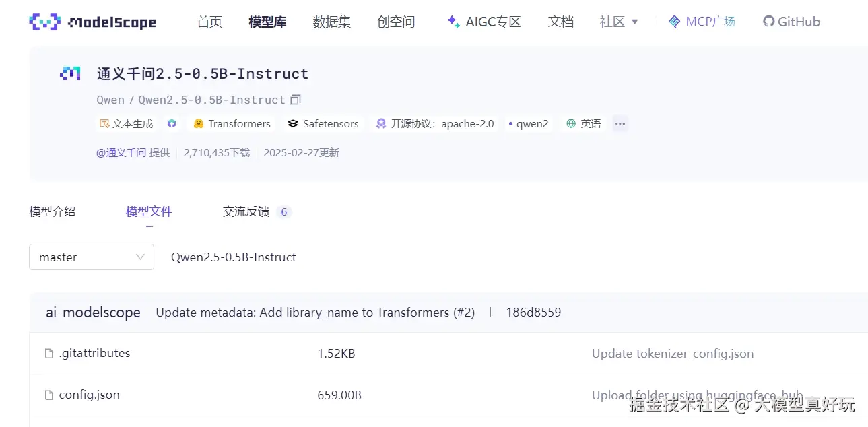Click the 通义千问2.5-0.5B-Instruct title
This screenshot has width=868, height=427.
point(203,74)
